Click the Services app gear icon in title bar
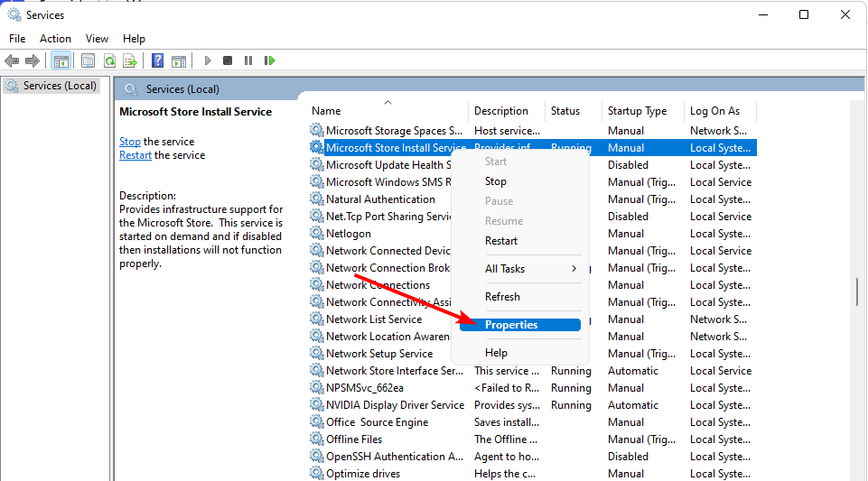 14,15
